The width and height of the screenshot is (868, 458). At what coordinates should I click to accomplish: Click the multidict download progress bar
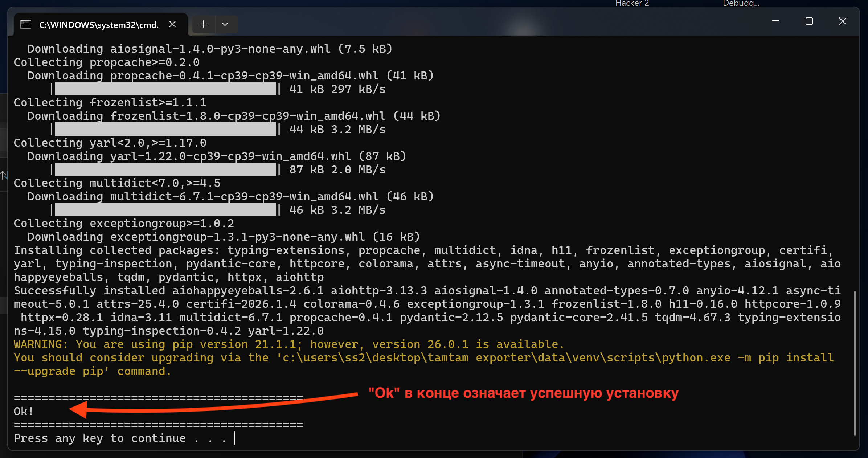[x=165, y=210]
